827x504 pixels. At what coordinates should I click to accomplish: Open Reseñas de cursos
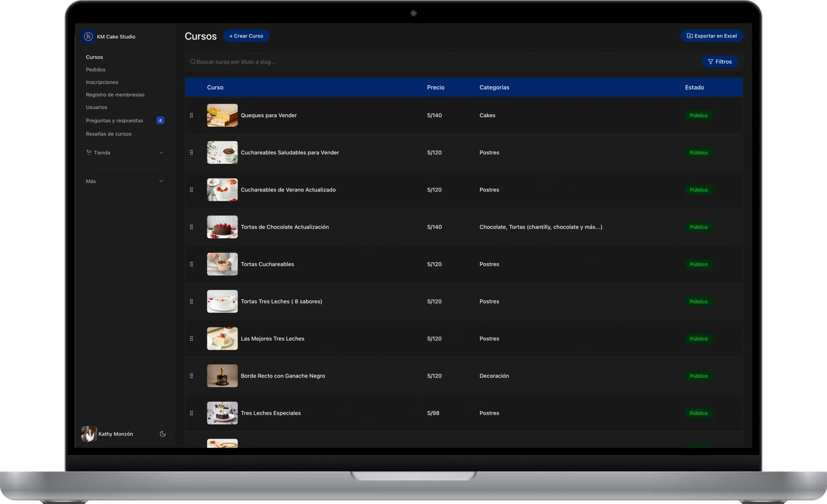(108, 134)
